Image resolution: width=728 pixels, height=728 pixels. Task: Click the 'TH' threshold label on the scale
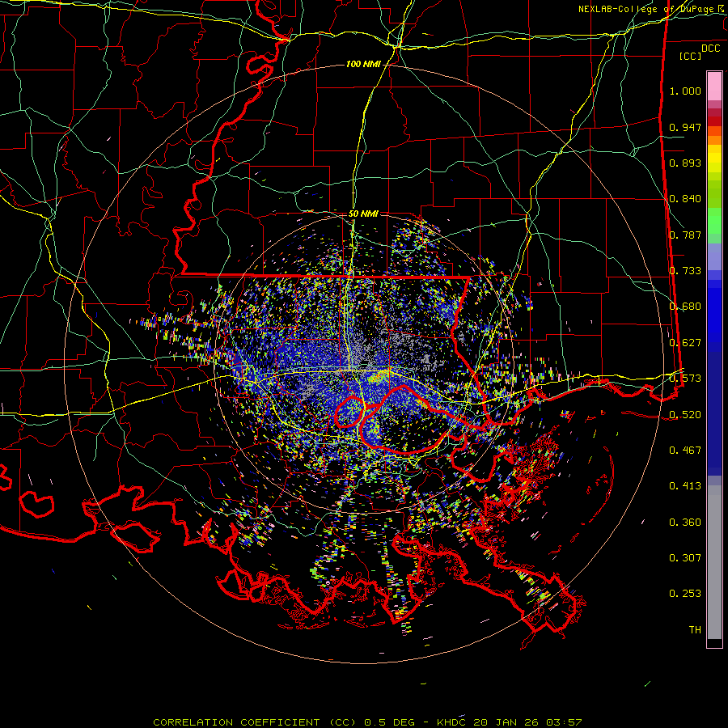(695, 630)
